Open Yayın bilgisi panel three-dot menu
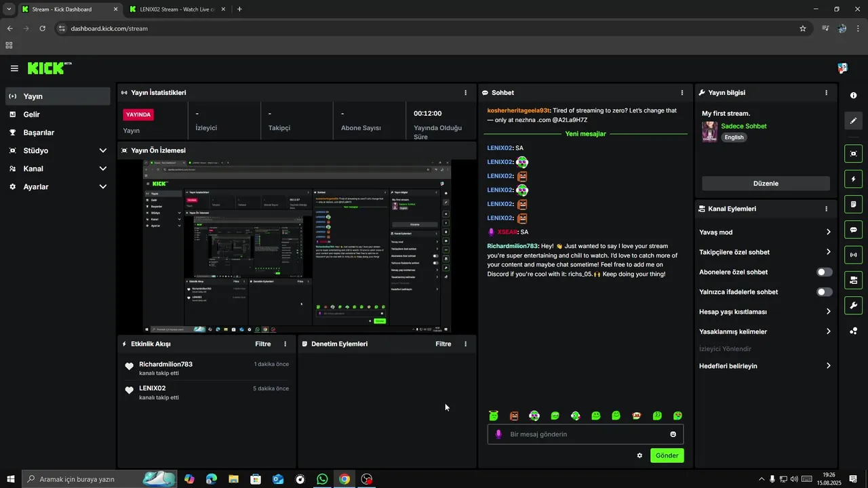This screenshot has width=868, height=488. [826, 93]
